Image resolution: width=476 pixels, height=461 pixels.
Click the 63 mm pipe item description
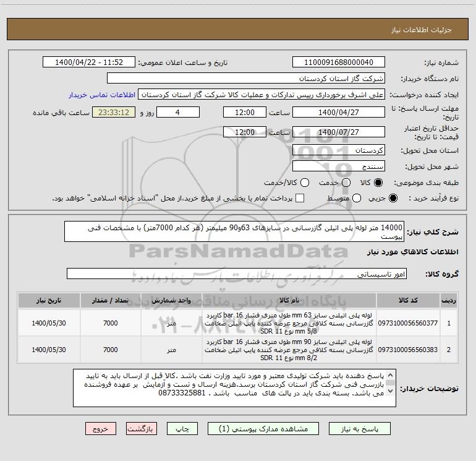click(x=289, y=323)
